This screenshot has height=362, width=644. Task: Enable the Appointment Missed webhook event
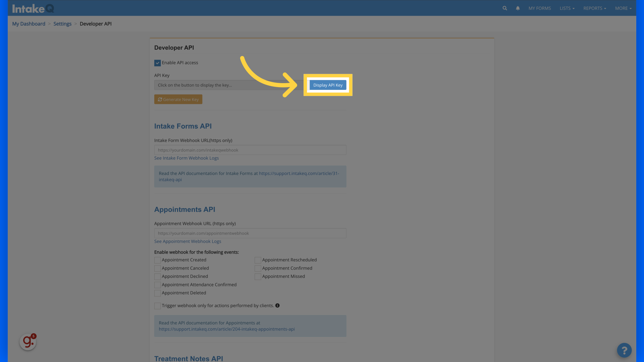[x=258, y=277]
